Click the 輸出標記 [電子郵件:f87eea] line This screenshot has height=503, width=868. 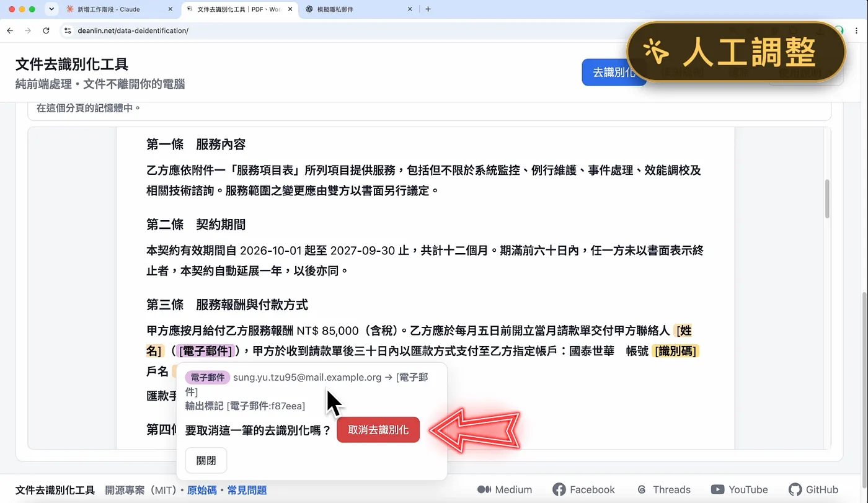pos(245,406)
